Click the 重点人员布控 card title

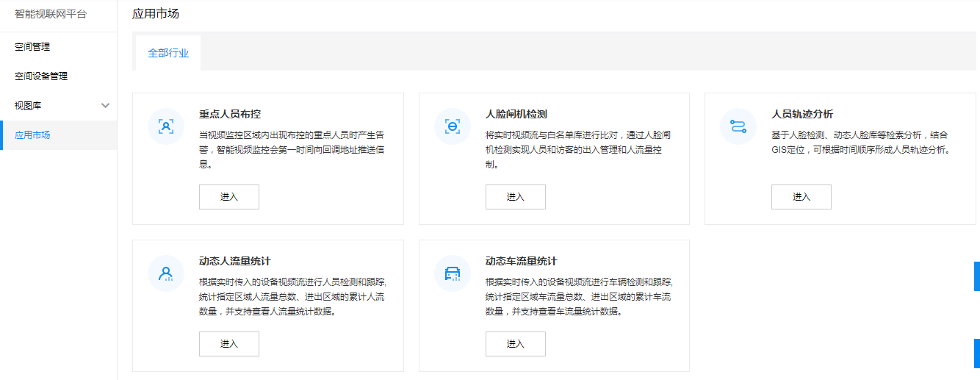[x=230, y=115]
